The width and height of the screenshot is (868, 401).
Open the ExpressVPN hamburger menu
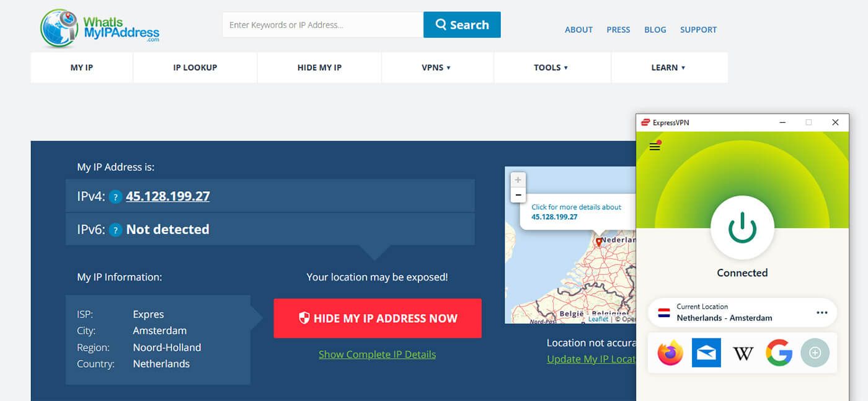[654, 146]
